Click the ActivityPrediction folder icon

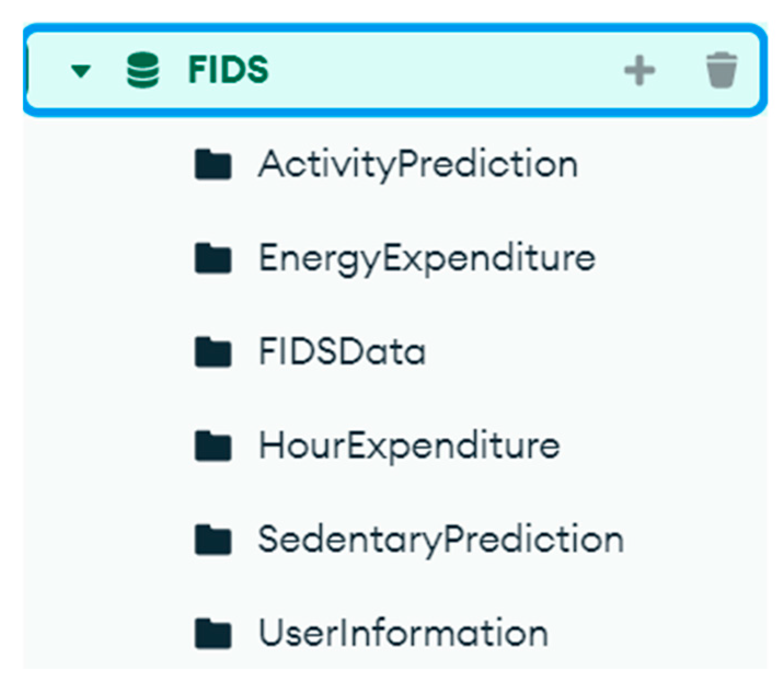[x=213, y=164]
